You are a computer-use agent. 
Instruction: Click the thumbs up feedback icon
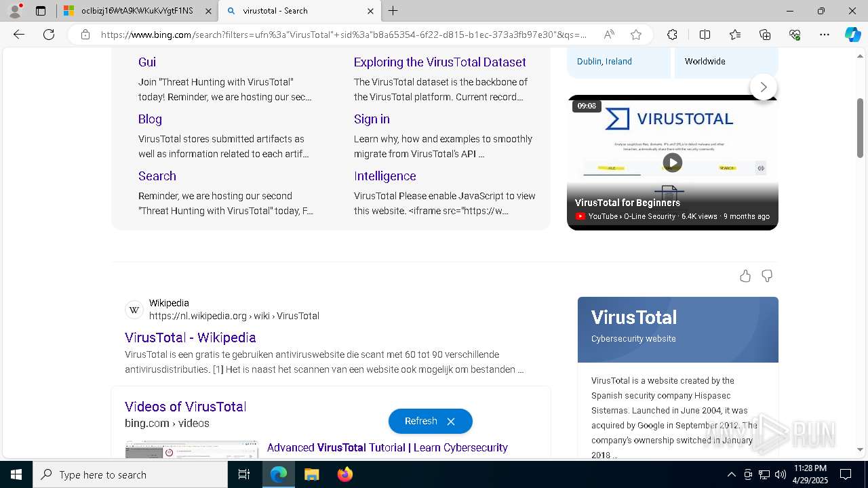(x=745, y=276)
